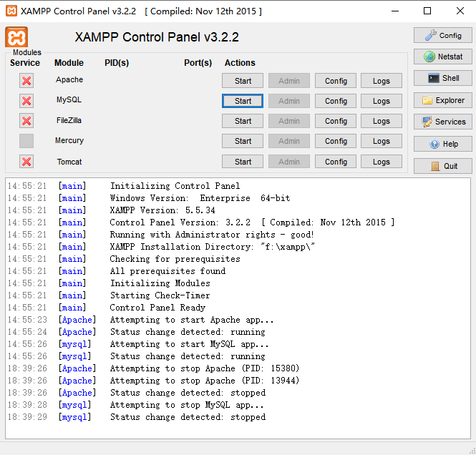Viewport: 476px width, 455px height.
Task: Toggle the Apache service install checkbox
Action: (x=26, y=81)
